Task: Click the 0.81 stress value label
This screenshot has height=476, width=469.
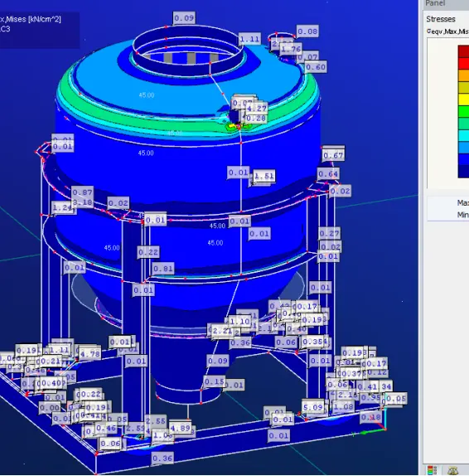Action: [163, 269]
